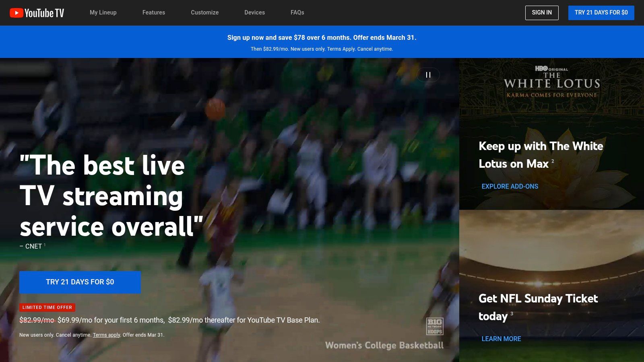Click The White Lotus HBO title artwork
Viewport: 644px width, 362px height.
tap(552, 82)
